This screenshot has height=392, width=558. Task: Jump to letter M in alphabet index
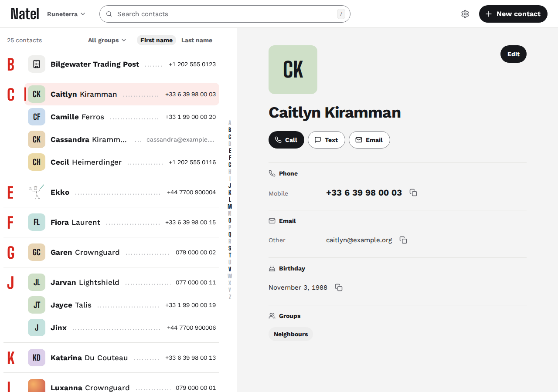[x=230, y=206]
